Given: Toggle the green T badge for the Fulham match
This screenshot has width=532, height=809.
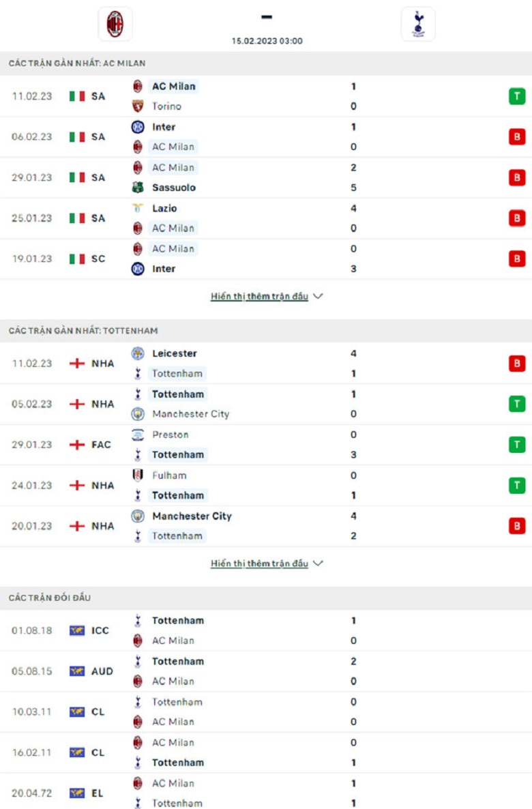Looking at the screenshot, I should coord(517,485).
